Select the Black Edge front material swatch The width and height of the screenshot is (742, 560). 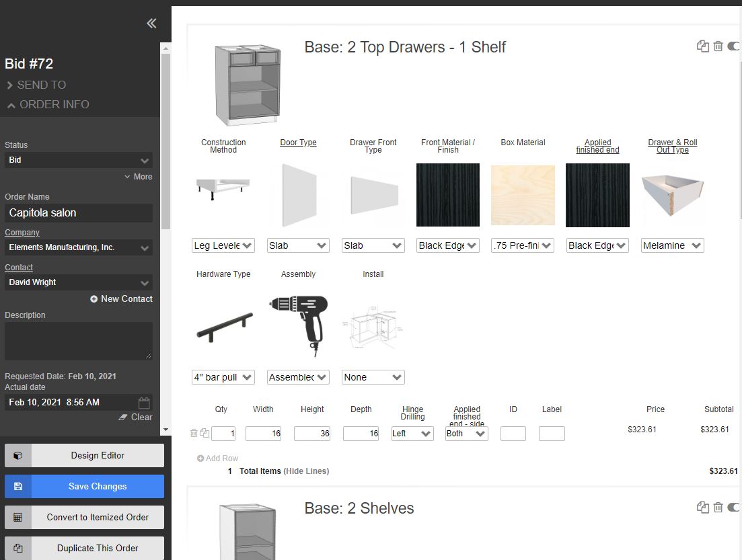click(x=447, y=195)
